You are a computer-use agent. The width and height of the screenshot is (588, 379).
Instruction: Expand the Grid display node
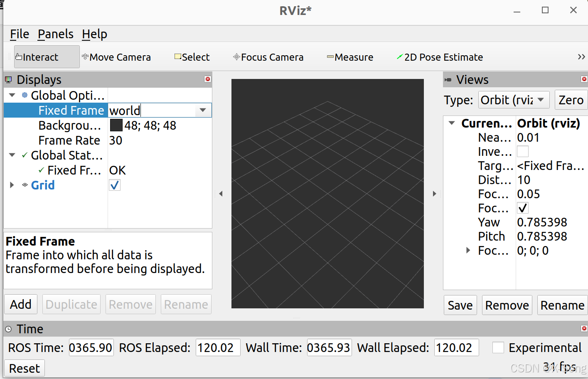[12, 185]
